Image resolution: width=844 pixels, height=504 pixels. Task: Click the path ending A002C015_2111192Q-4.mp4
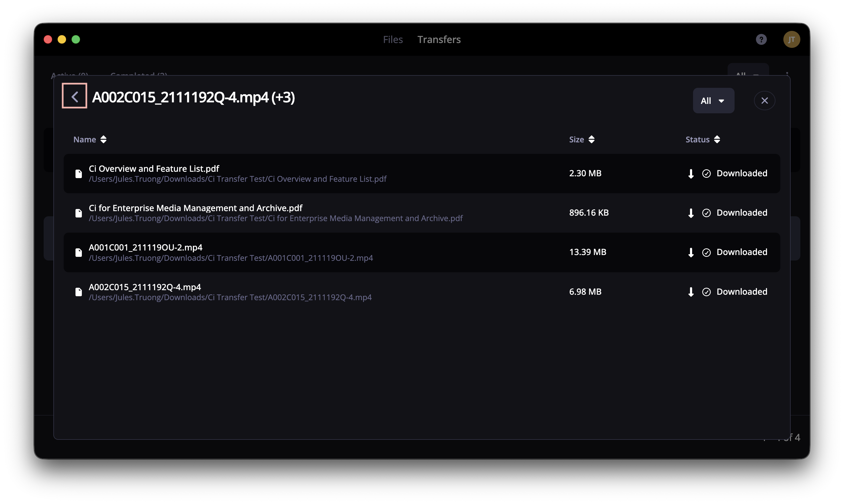pos(230,297)
